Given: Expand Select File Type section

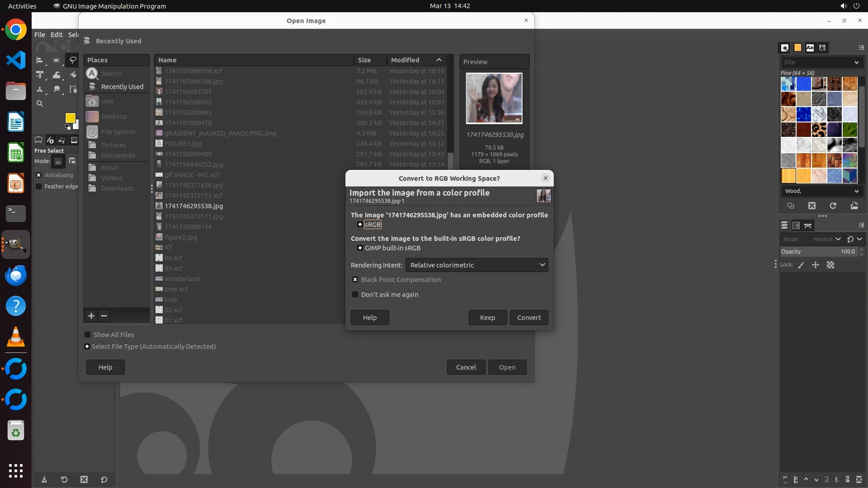Looking at the screenshot, I should tap(87, 347).
